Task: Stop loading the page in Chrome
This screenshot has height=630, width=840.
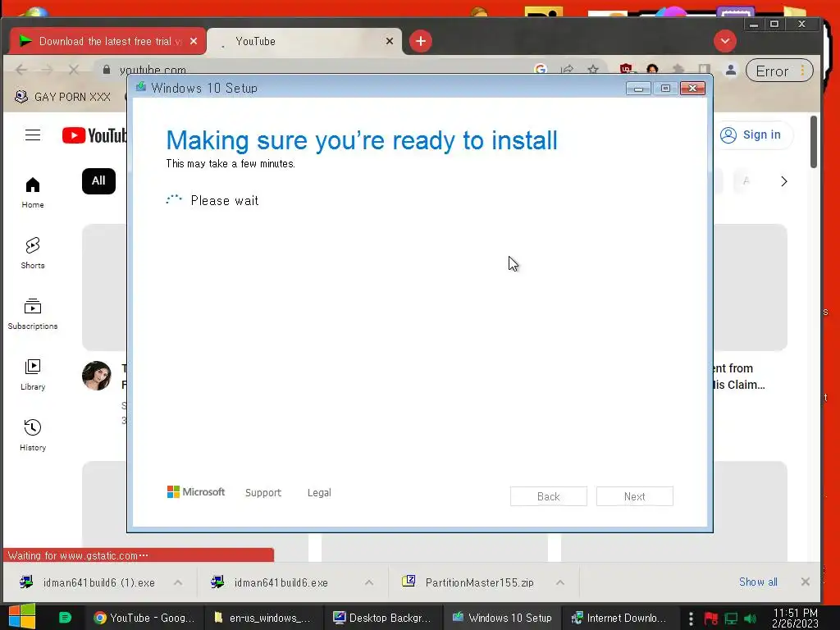Action: (74, 70)
